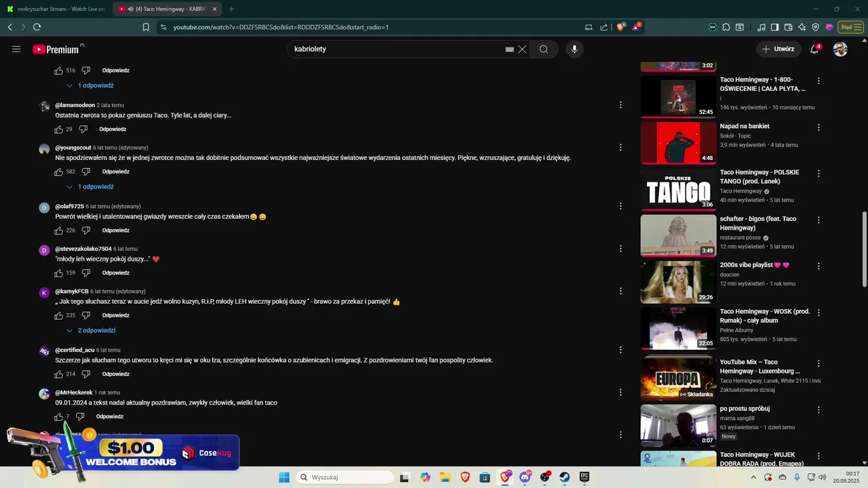The height and width of the screenshot is (488, 868).
Task: Open the Błąd browser menu button
Action: [850, 27]
